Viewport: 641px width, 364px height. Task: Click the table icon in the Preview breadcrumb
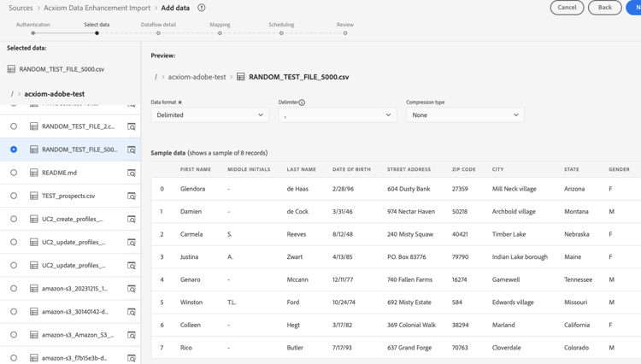pyautogui.click(x=241, y=77)
